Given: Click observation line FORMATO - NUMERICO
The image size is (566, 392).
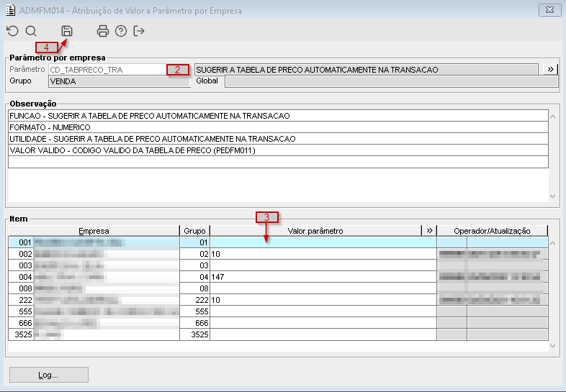Looking at the screenshot, I should (278, 127).
